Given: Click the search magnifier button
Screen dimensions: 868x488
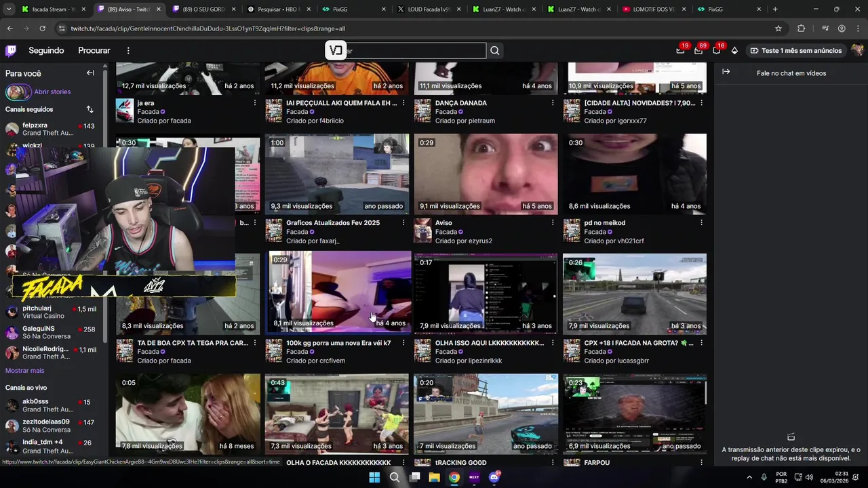Looking at the screenshot, I should pos(495,51).
